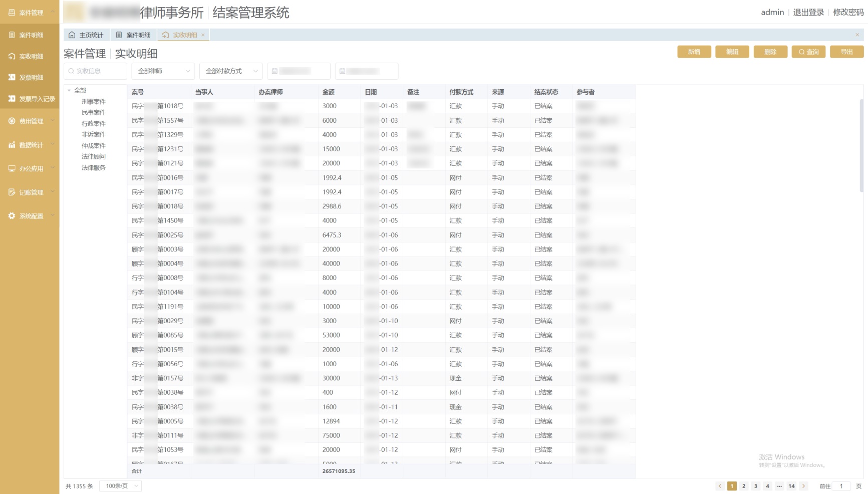Open 发票导入记录 in the sidebar
The height and width of the screenshot is (494, 868).
tap(30, 99)
